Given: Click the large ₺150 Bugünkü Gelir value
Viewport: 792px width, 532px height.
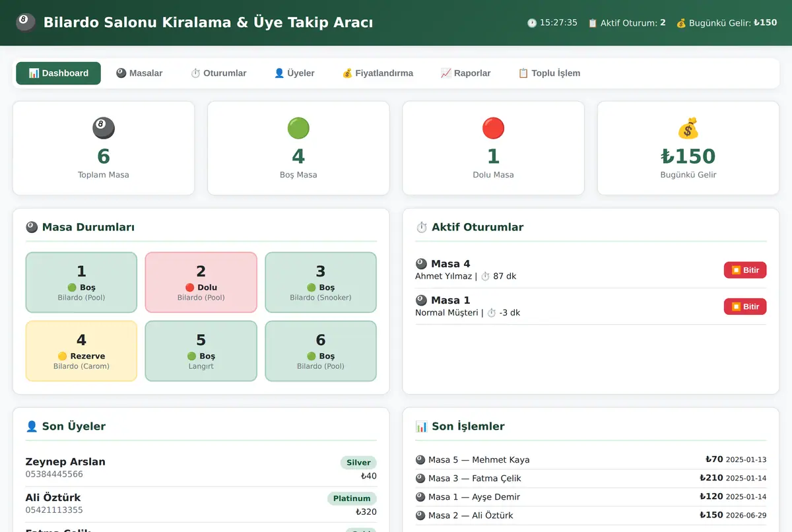Looking at the screenshot, I should click(688, 156).
